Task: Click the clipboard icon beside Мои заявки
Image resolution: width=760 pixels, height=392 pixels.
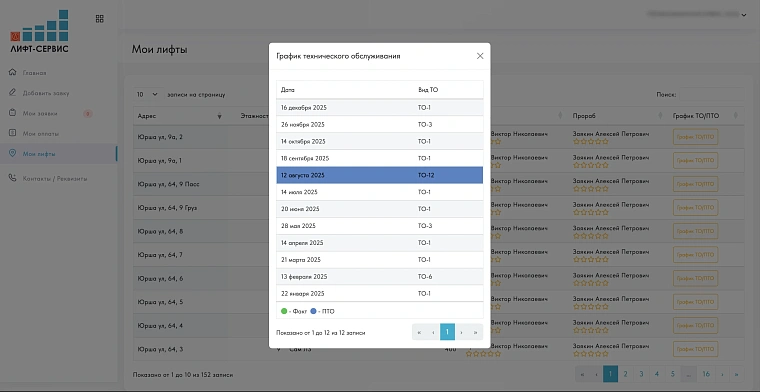Action: [x=13, y=113]
